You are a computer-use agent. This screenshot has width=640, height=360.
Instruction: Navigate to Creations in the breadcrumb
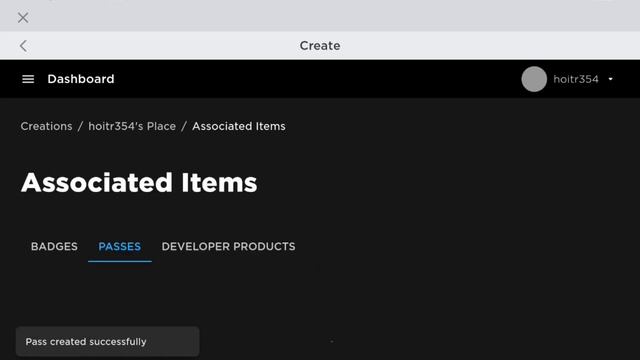click(47, 126)
